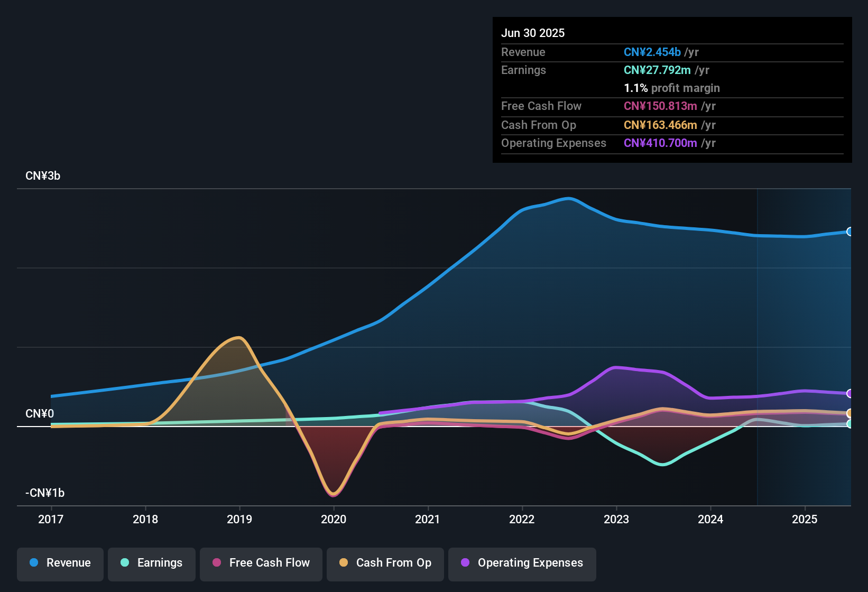Viewport: 868px width, 592px height.
Task: Click the teal Earnings legend dot
Action: pos(125,563)
